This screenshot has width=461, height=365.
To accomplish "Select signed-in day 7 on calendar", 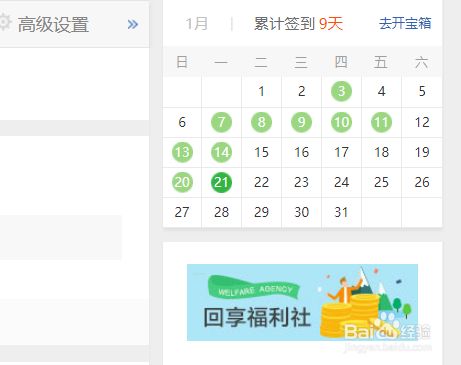I will click(221, 122).
